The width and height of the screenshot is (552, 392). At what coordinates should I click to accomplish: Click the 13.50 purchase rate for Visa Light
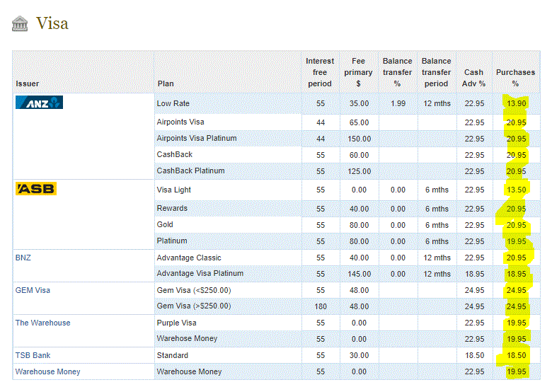coord(517,190)
